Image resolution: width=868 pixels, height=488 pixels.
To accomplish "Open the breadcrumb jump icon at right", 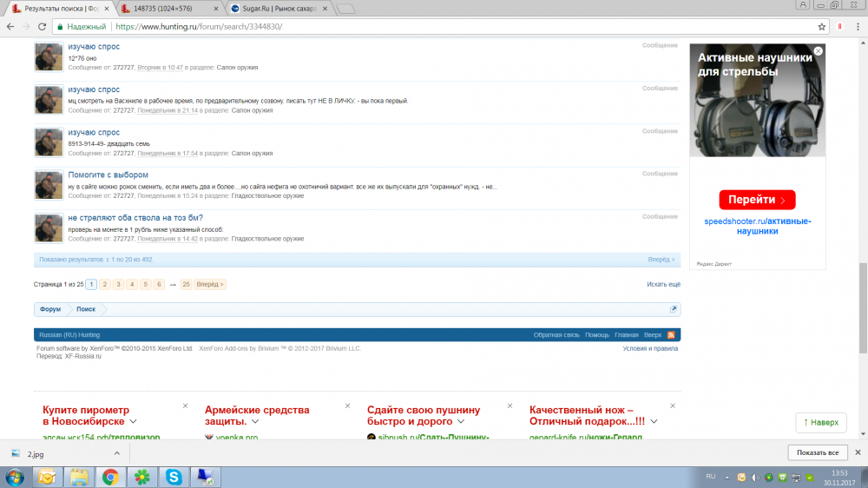I will point(673,309).
